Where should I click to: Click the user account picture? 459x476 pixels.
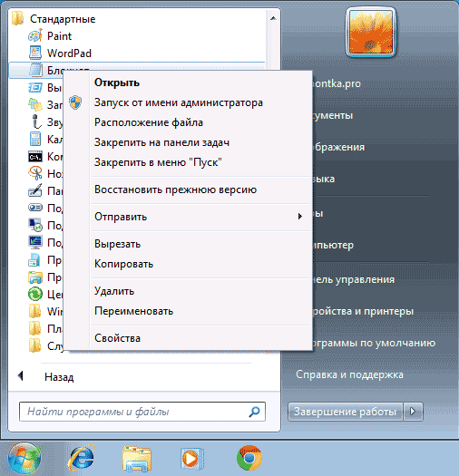coord(371,32)
